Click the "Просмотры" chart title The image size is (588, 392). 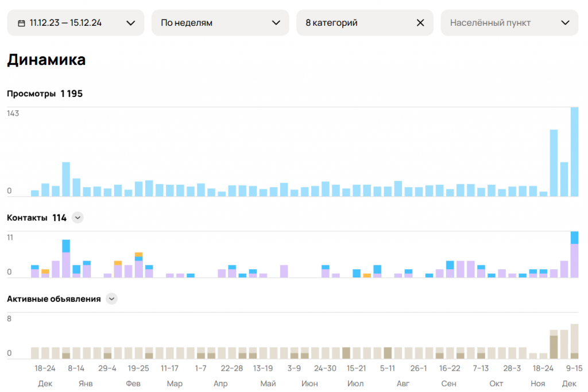(x=31, y=94)
